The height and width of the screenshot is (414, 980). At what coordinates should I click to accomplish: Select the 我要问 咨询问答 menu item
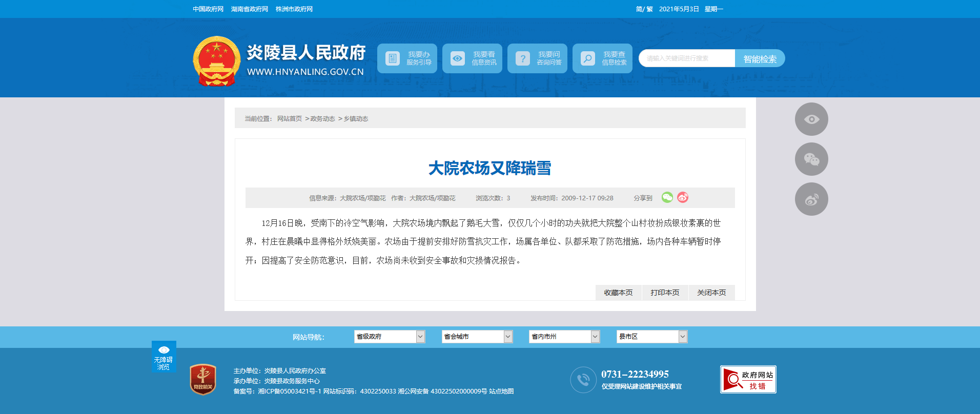click(x=537, y=58)
